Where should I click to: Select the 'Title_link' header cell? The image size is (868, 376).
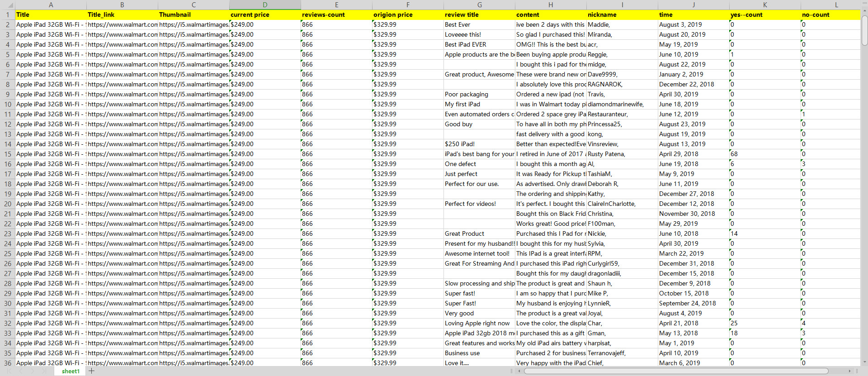(x=122, y=15)
